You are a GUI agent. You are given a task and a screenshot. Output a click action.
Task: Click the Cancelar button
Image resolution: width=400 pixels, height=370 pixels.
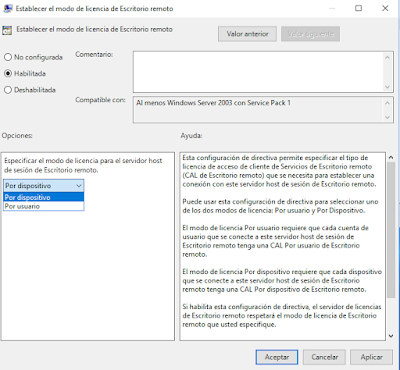pyautogui.click(x=324, y=357)
